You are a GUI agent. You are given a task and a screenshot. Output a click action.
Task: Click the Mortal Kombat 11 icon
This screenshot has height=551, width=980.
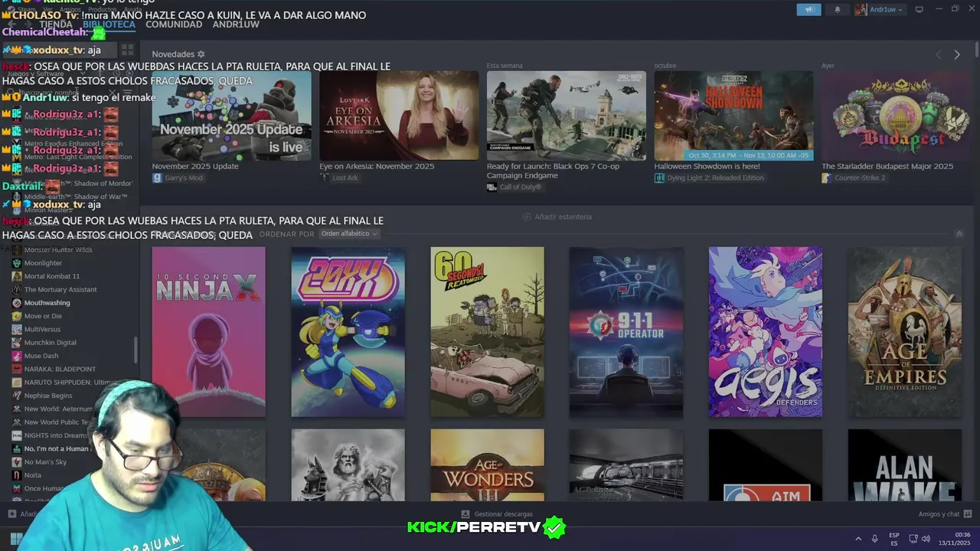(x=17, y=276)
